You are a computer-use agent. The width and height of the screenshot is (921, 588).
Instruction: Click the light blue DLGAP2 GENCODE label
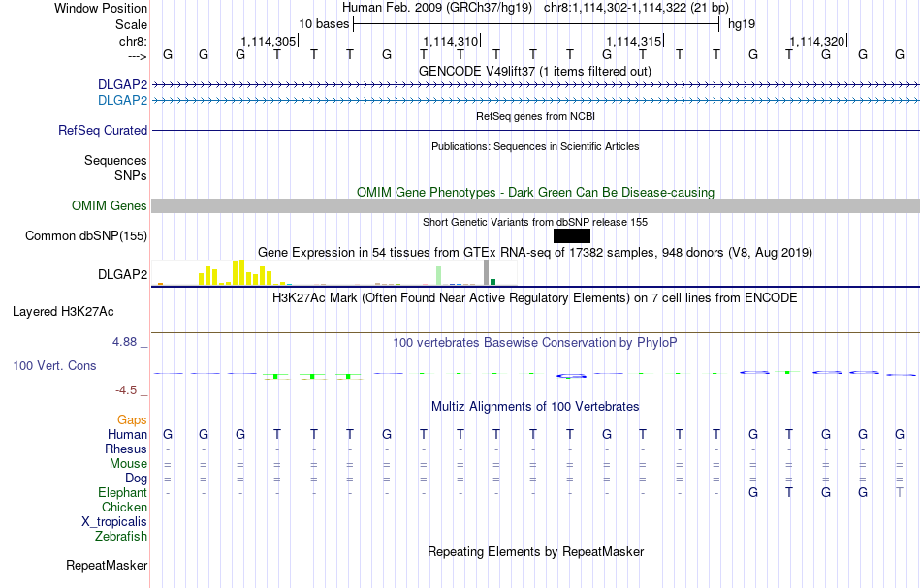[123, 101]
